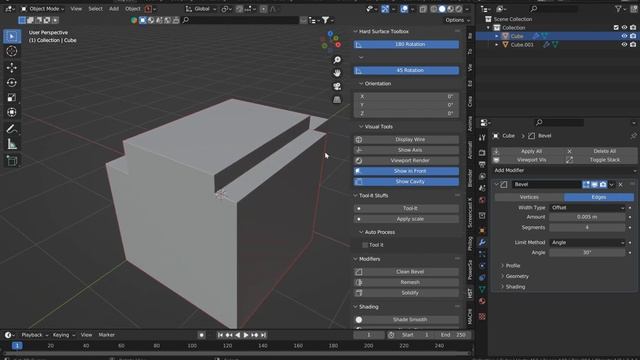
Task: Click the outliner filter funnel icon
Action: (618, 9)
